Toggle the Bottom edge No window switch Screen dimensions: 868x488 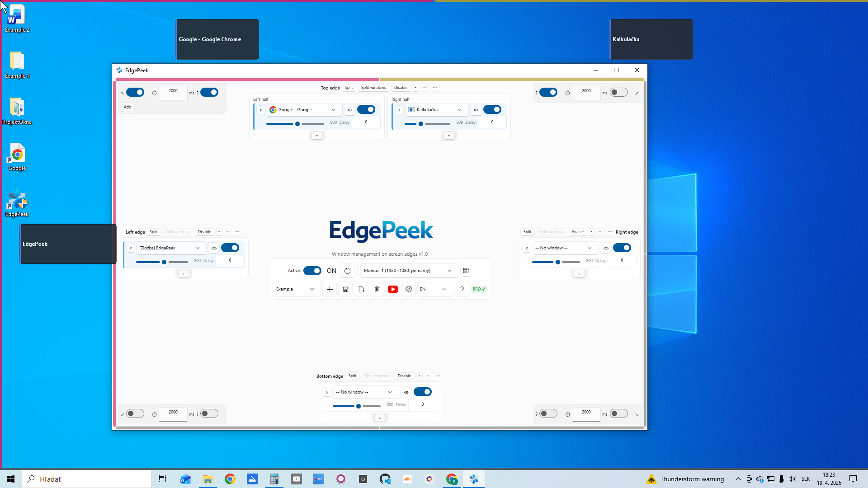click(423, 392)
